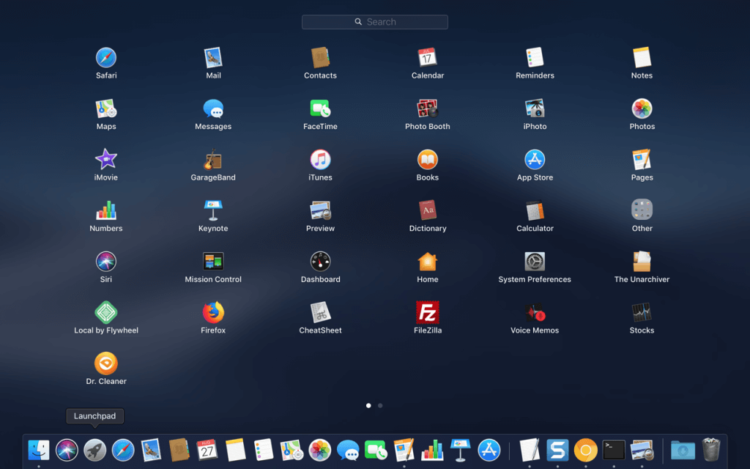Open the Books app
The width and height of the screenshot is (750, 469).
(x=427, y=160)
